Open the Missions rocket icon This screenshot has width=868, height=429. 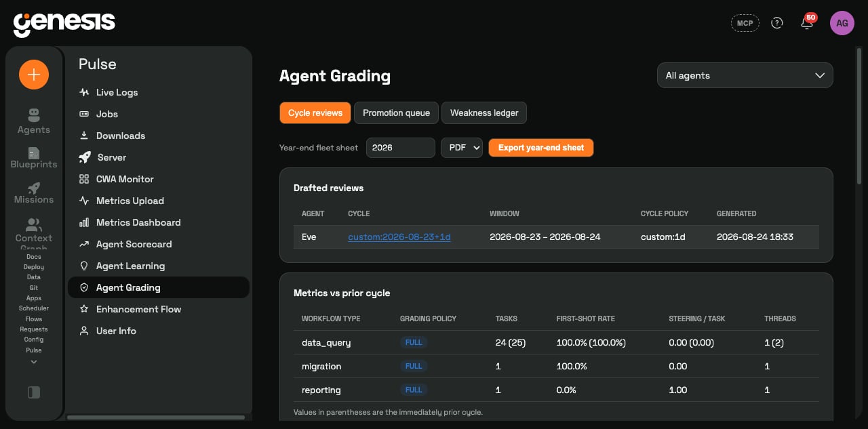pos(34,188)
